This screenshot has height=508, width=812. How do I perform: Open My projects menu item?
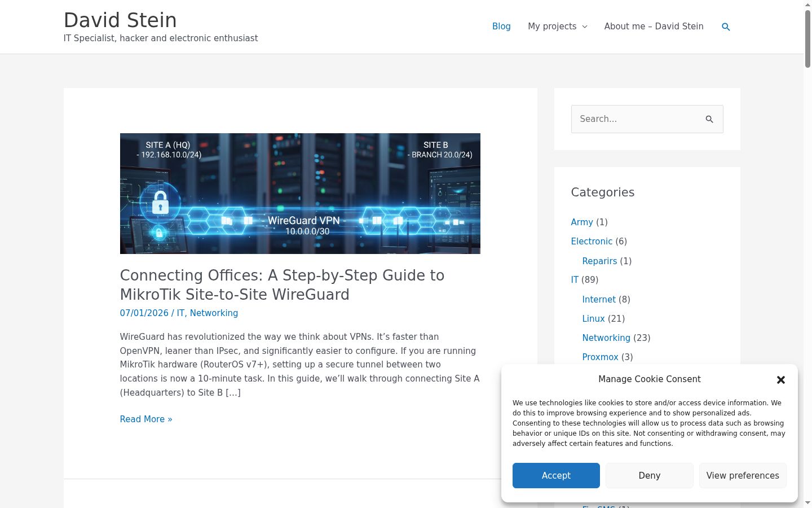pos(552,27)
